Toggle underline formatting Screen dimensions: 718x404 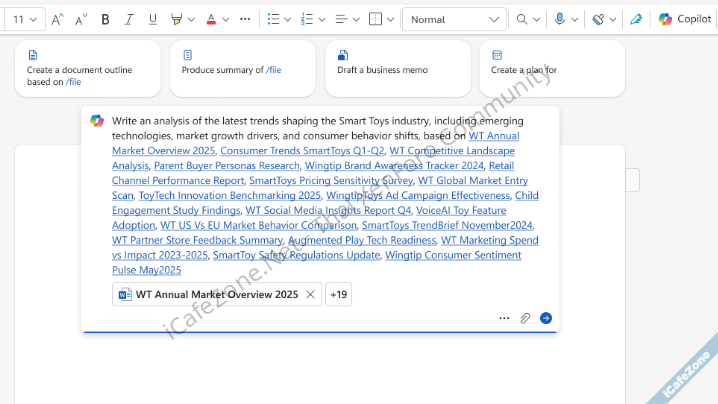pyautogui.click(x=153, y=19)
